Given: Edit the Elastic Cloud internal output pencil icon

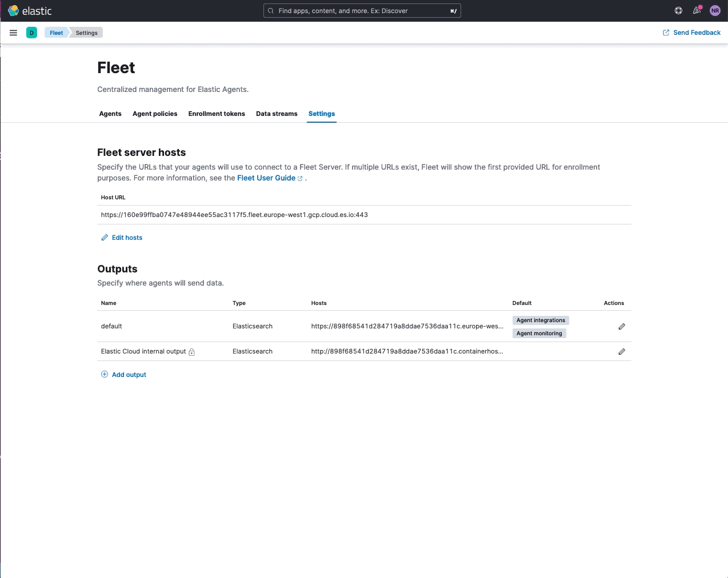Looking at the screenshot, I should tap(622, 351).
